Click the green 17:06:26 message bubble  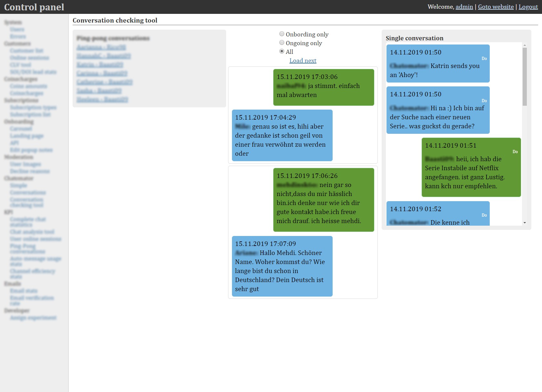[323, 200]
